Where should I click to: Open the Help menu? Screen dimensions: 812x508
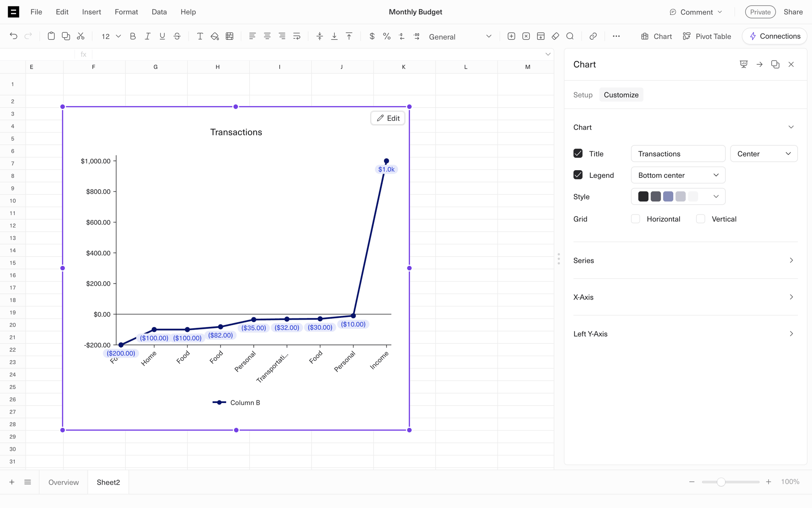[x=188, y=12]
